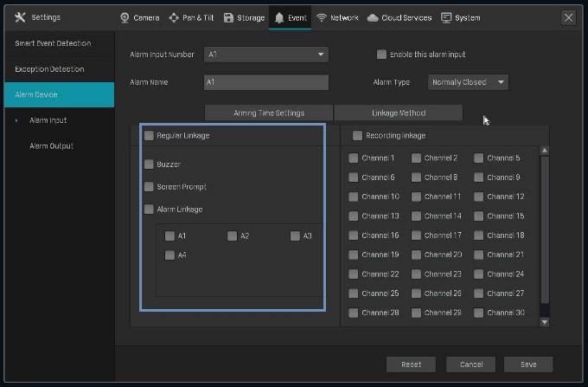Toggle the Buzzer checkbox
The image size is (588, 387).
(150, 164)
